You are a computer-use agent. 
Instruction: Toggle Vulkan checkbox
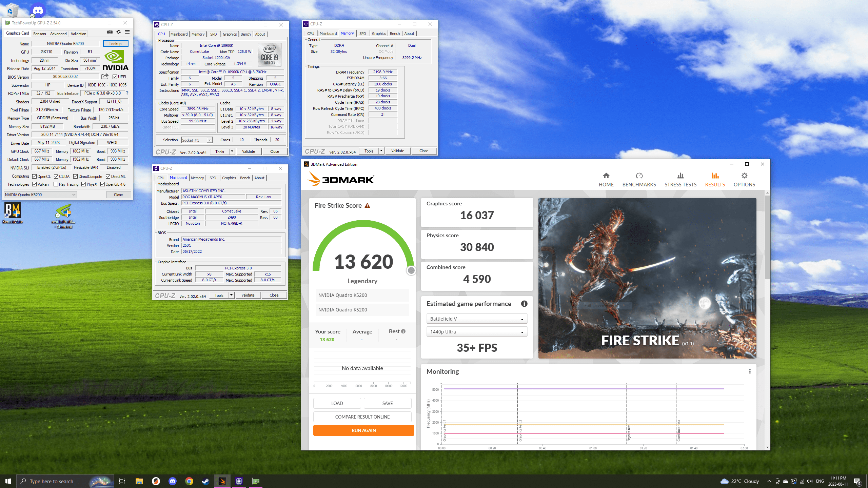pos(35,184)
